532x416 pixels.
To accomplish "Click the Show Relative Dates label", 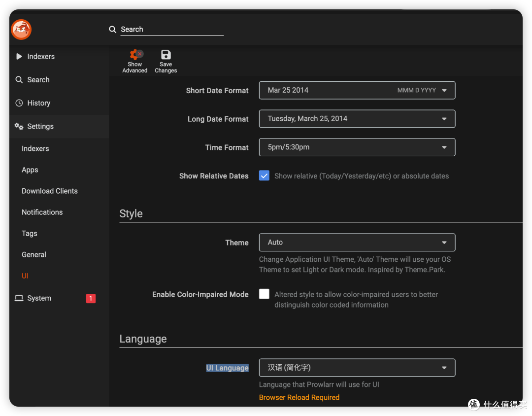I will click(214, 176).
